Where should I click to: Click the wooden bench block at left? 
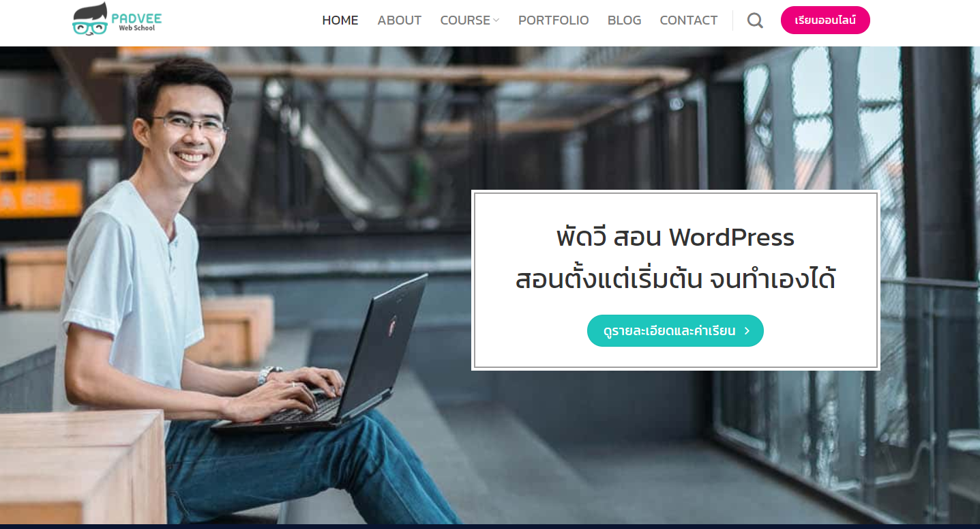(82, 468)
